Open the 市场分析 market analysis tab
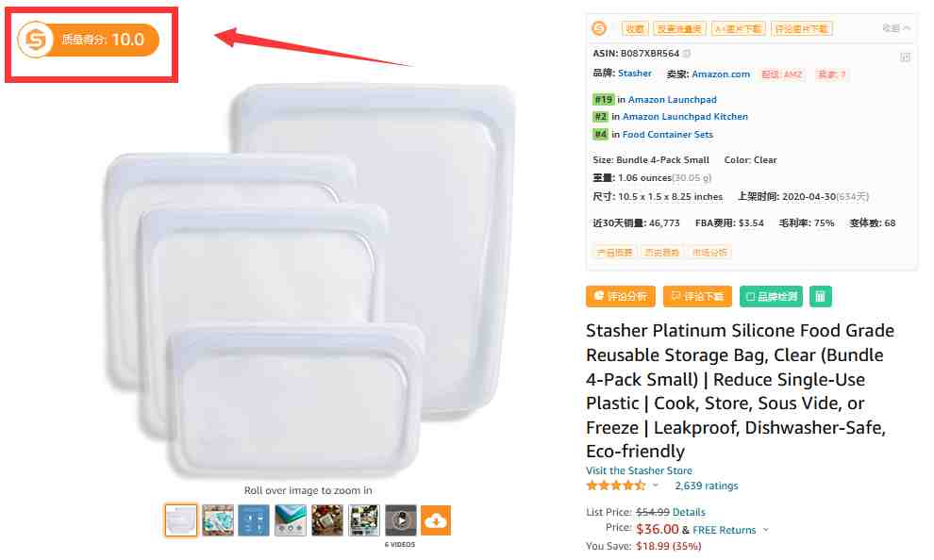This screenshot has width=934, height=560. pos(709,253)
